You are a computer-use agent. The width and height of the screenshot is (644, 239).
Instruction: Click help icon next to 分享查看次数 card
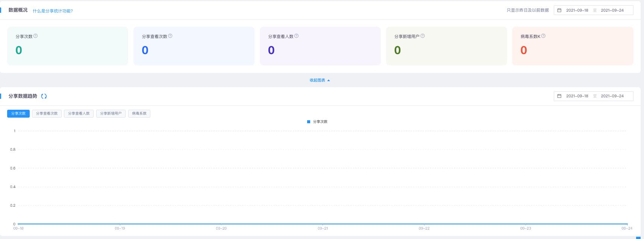(170, 36)
